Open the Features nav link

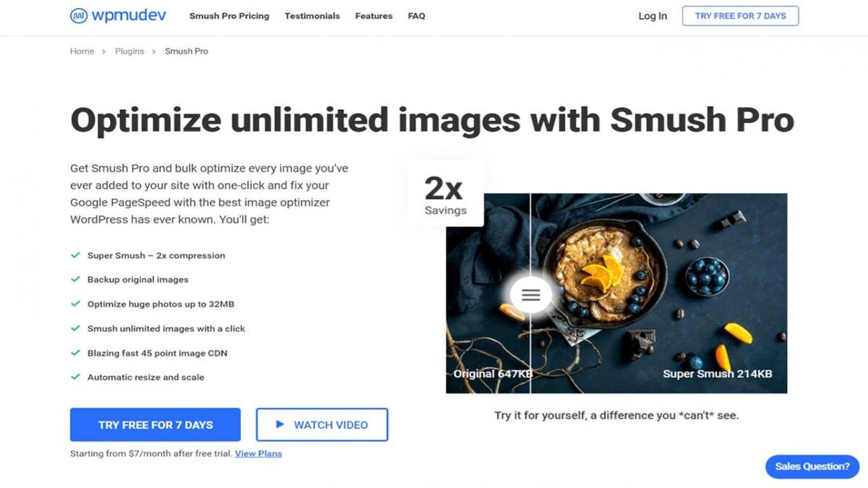[374, 16]
